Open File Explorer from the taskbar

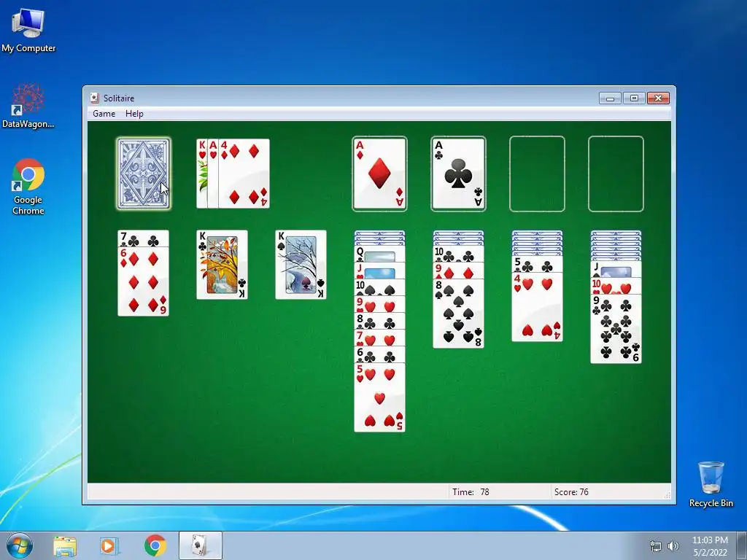point(65,545)
